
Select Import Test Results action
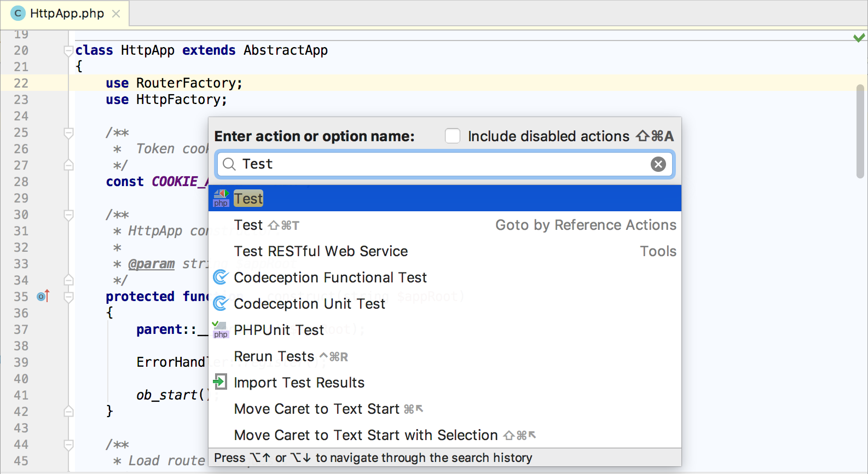tap(445, 383)
